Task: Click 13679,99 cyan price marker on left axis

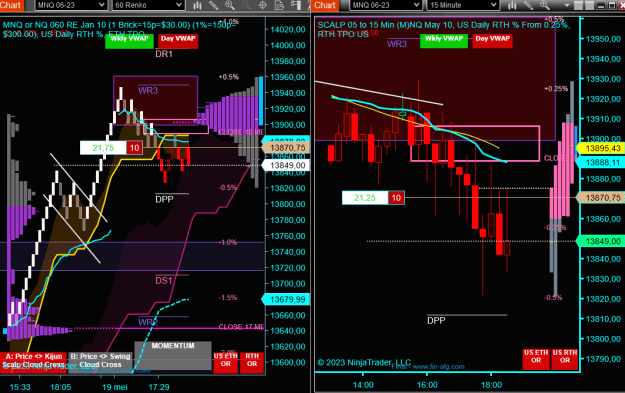Action: coord(286,299)
